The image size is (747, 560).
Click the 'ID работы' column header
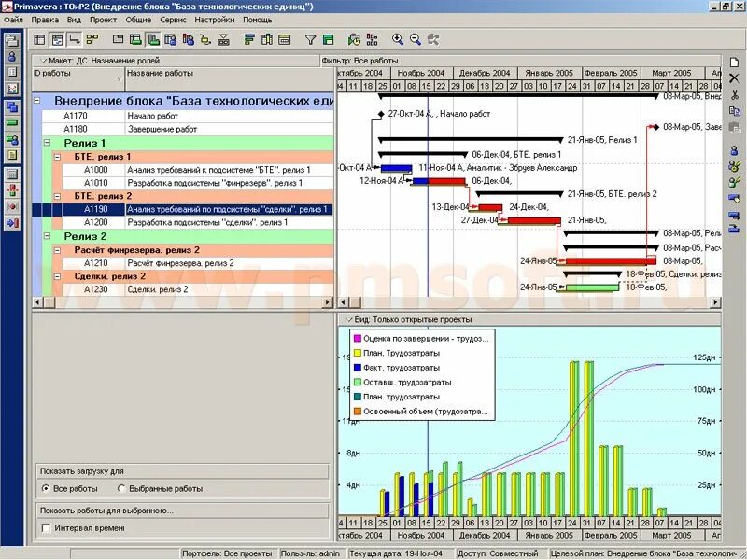click(x=78, y=79)
